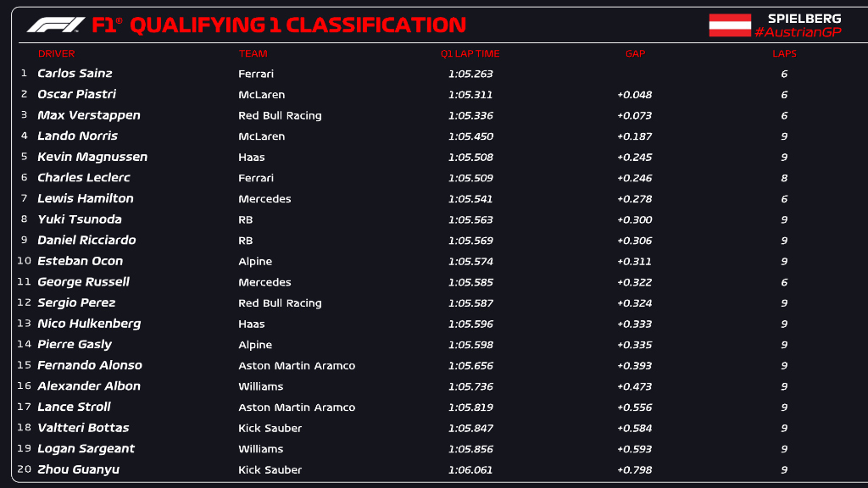
Task: Click the Q1 LAP TIME column header
Action: 470,53
